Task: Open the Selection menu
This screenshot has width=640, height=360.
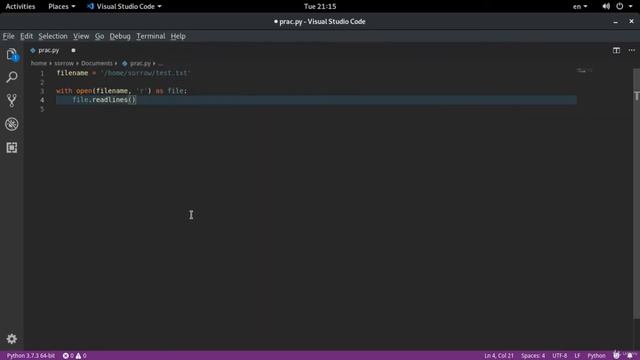Action: pyautogui.click(x=53, y=36)
